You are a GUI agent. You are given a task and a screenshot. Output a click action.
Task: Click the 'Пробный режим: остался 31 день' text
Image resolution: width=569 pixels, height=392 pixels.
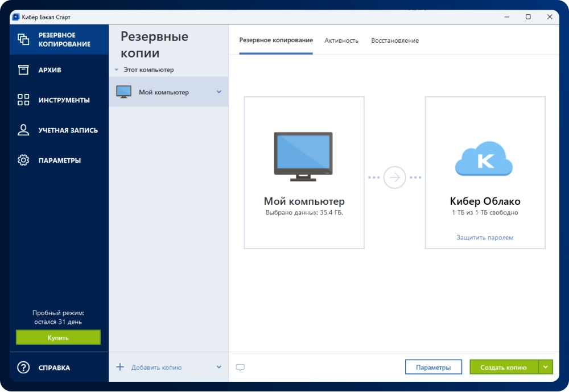(x=58, y=317)
